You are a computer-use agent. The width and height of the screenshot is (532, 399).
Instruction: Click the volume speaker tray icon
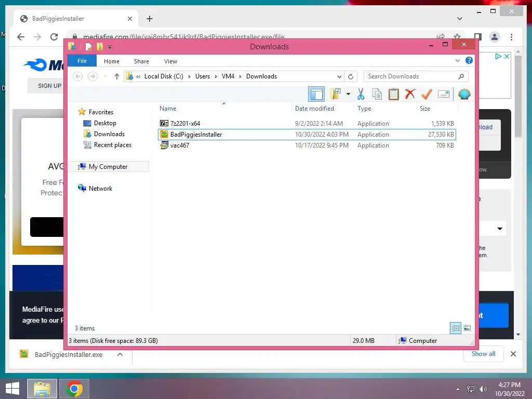coord(483,389)
